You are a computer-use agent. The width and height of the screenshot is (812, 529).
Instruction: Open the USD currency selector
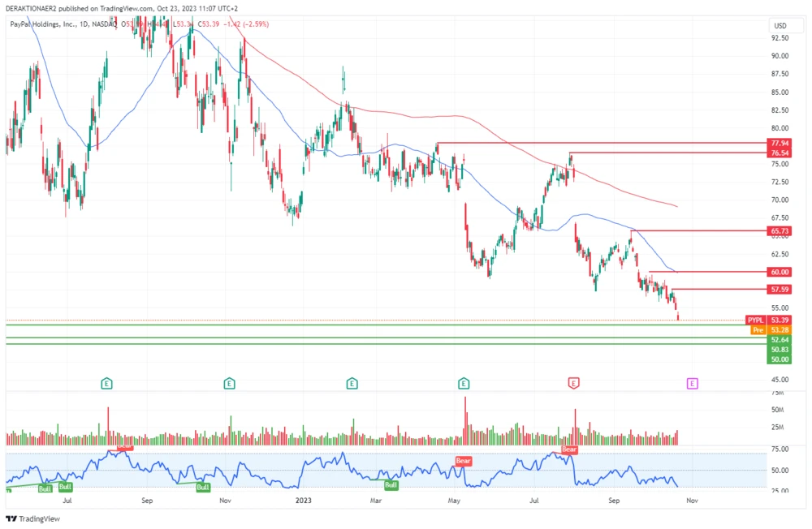tap(780, 26)
